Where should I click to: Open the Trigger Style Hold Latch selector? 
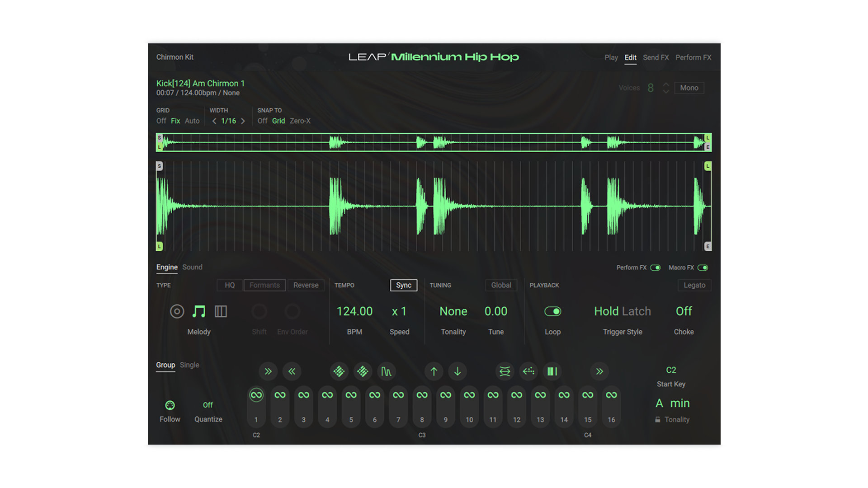(x=623, y=311)
